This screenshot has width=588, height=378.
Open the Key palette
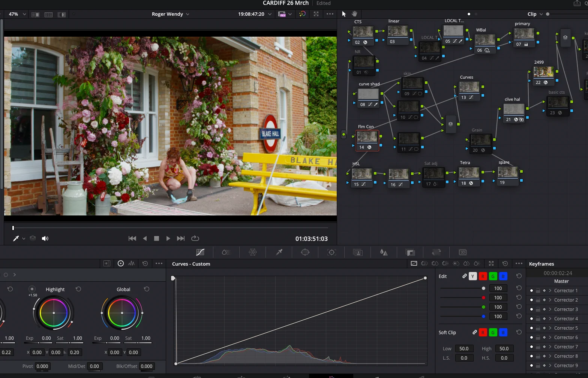click(410, 252)
